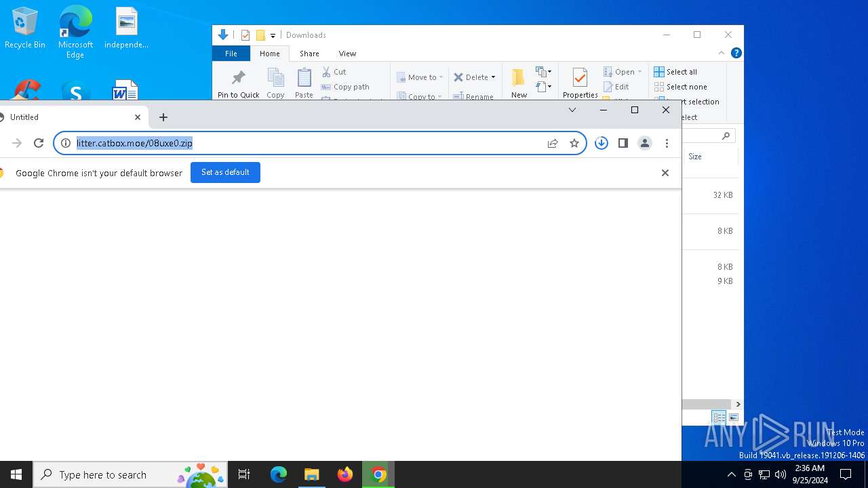The width and height of the screenshot is (868, 488).
Task: Switch to Home ribbon tab
Action: [x=270, y=54]
